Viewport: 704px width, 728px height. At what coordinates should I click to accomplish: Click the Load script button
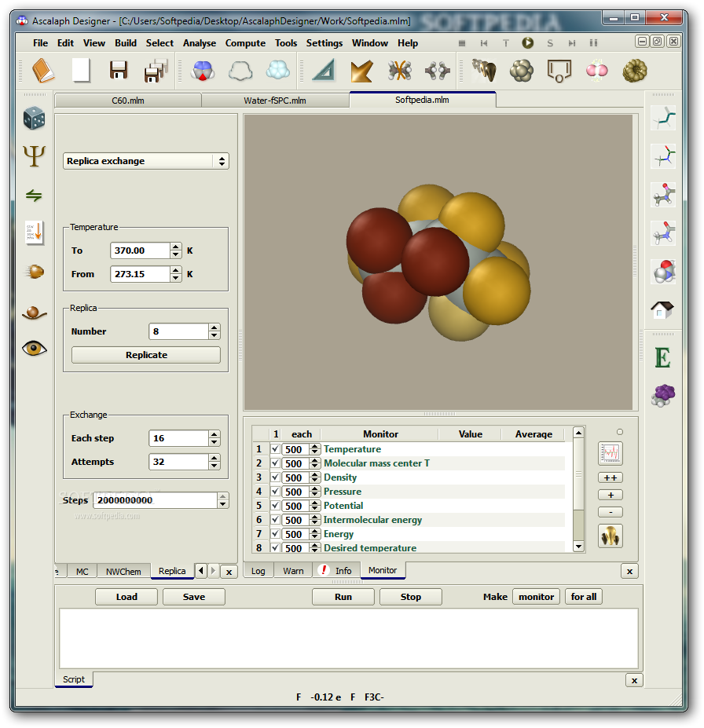(126, 597)
